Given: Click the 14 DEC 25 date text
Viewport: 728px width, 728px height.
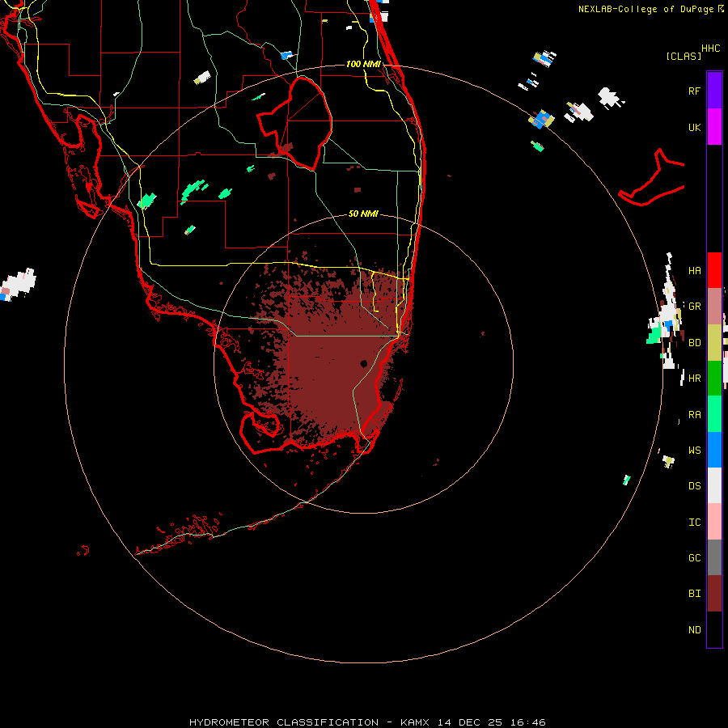Looking at the screenshot, I should tap(469, 722).
